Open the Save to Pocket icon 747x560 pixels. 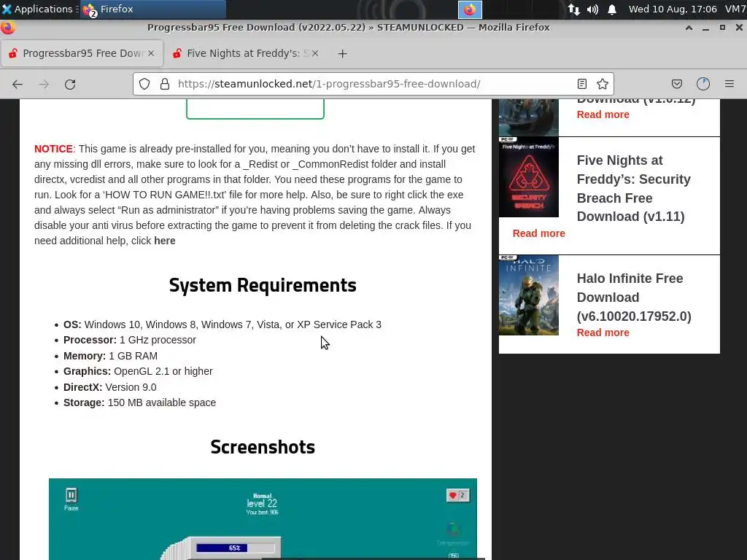point(676,84)
